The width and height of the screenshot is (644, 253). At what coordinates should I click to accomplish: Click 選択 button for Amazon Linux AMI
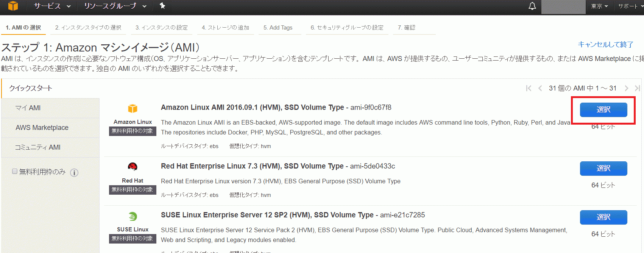(x=603, y=110)
